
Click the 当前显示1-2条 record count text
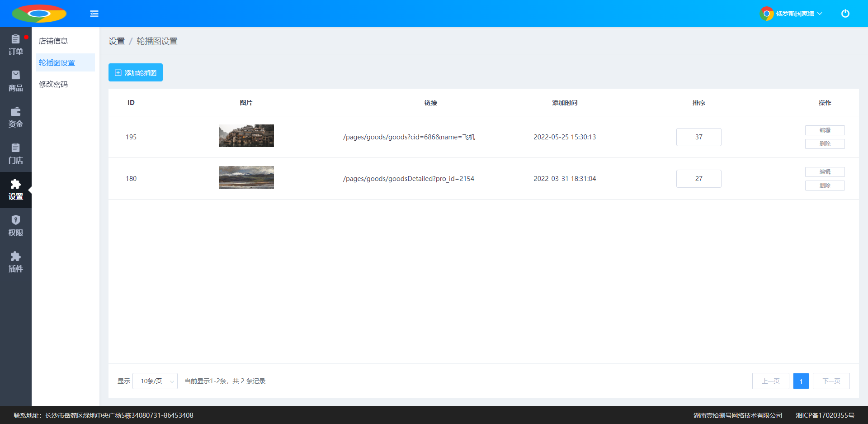(225, 381)
